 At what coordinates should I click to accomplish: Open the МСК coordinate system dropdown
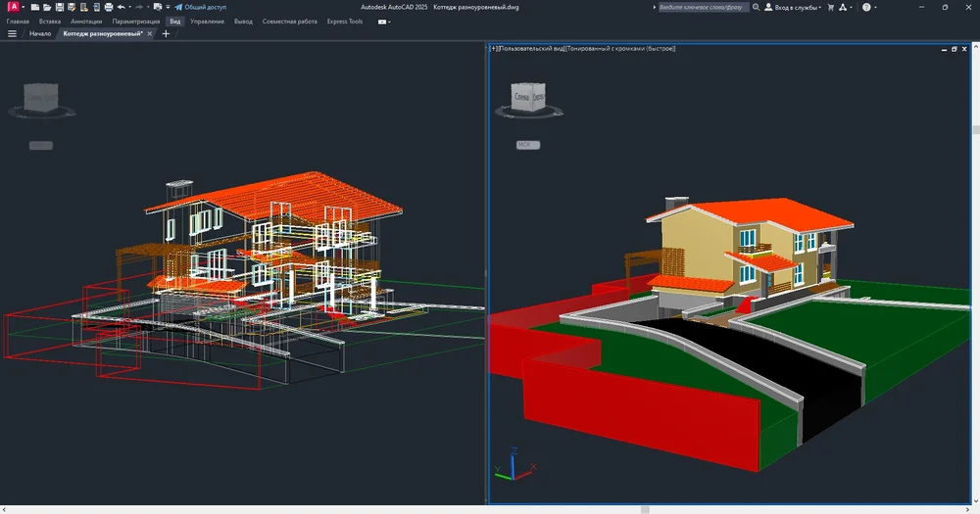click(x=529, y=145)
